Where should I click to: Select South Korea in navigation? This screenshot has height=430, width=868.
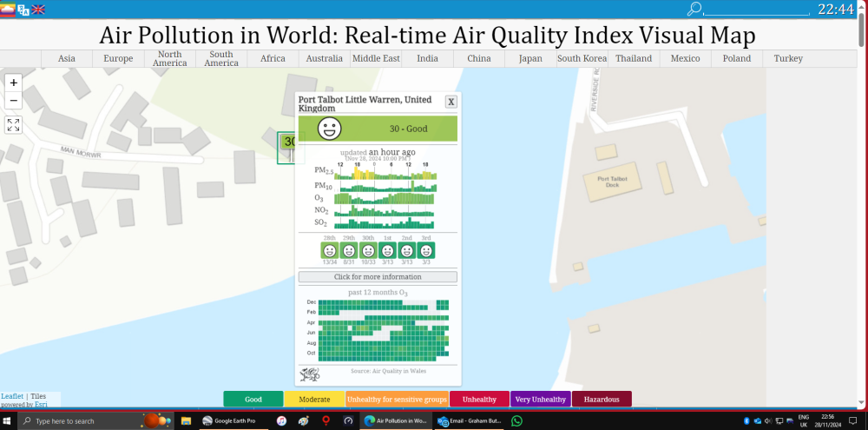[582, 59]
